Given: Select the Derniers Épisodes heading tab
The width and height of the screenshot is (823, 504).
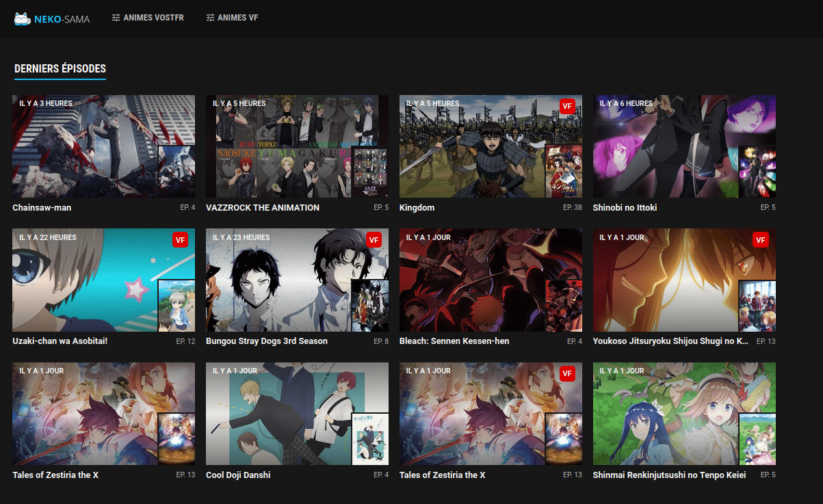Looking at the screenshot, I should tap(60, 69).
